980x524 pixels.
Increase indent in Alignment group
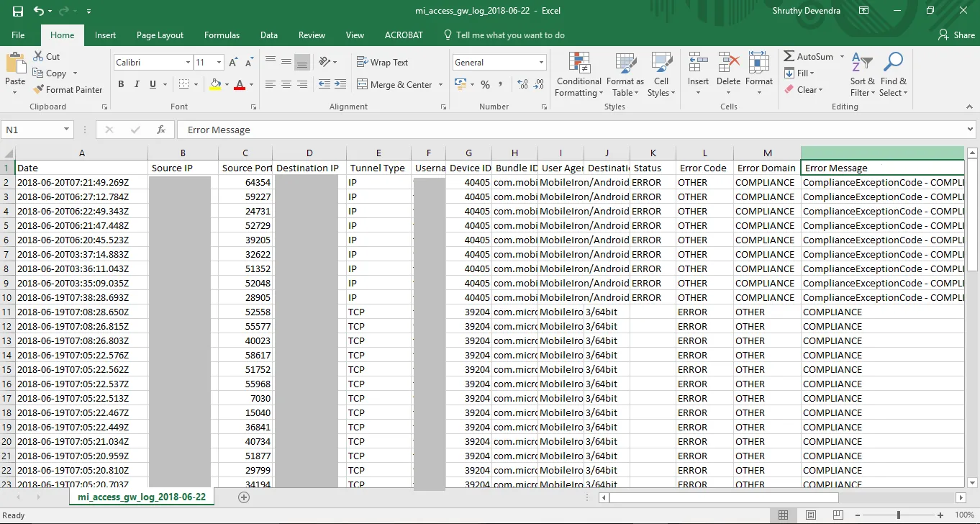[340, 84]
